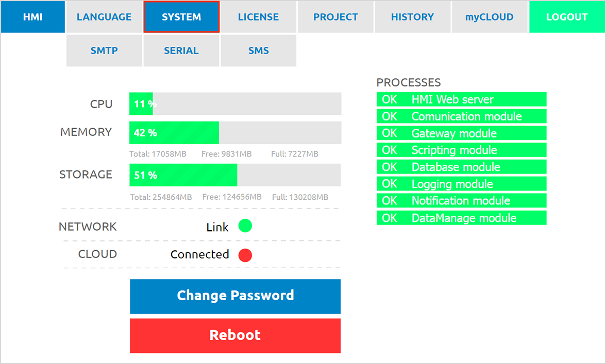The height and width of the screenshot is (364, 606).
Task: Click the red cloud Connected indicator
Action: click(x=245, y=255)
